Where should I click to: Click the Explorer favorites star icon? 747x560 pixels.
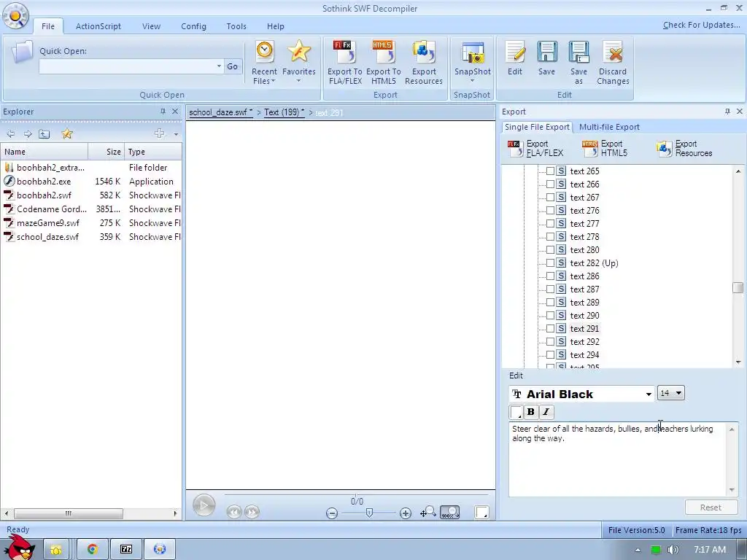pyautogui.click(x=67, y=134)
